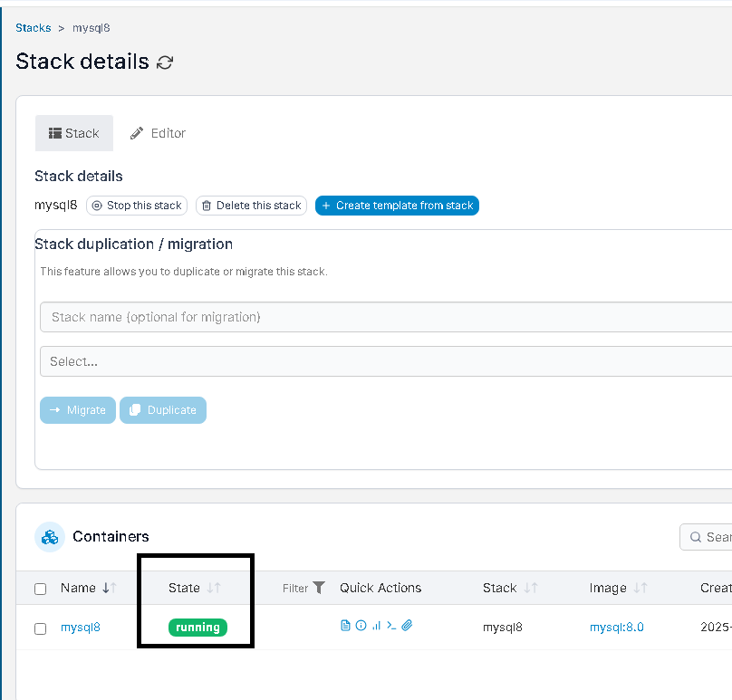Click the State filter funnel icon
The image size is (732, 700).
pos(319,588)
